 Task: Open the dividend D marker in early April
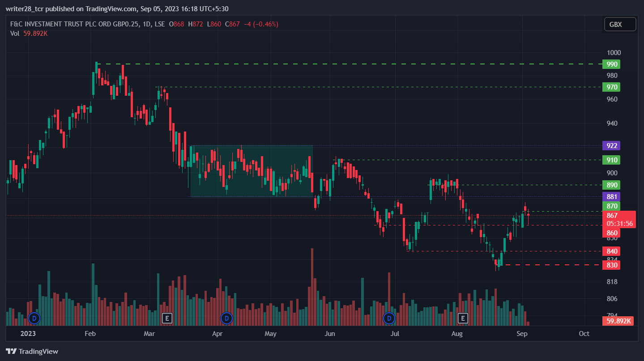[227, 319]
